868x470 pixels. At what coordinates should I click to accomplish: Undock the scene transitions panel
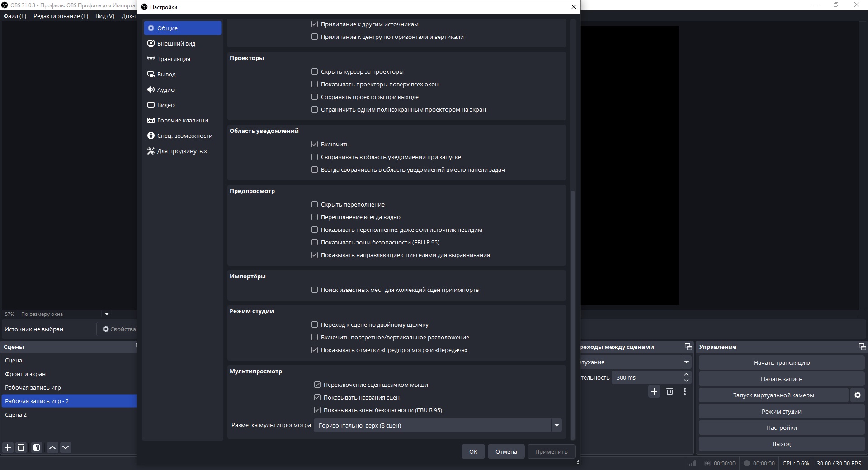(x=689, y=347)
